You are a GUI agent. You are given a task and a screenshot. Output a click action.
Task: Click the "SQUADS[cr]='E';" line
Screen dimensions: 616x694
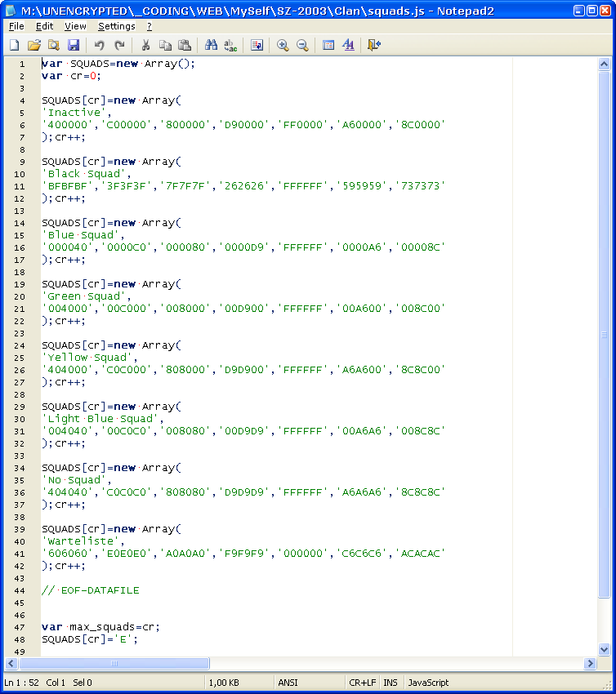pyautogui.click(x=90, y=639)
